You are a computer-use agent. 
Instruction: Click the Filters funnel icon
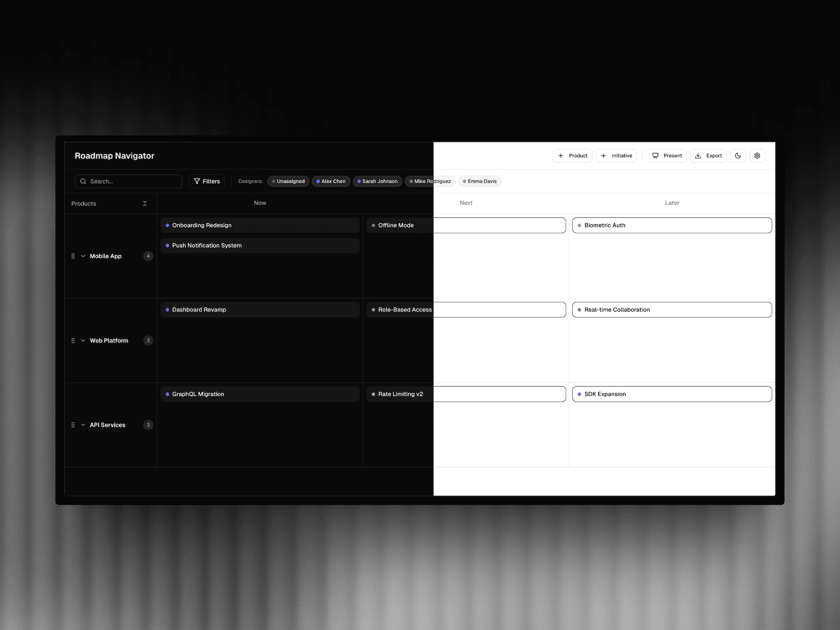(x=197, y=181)
